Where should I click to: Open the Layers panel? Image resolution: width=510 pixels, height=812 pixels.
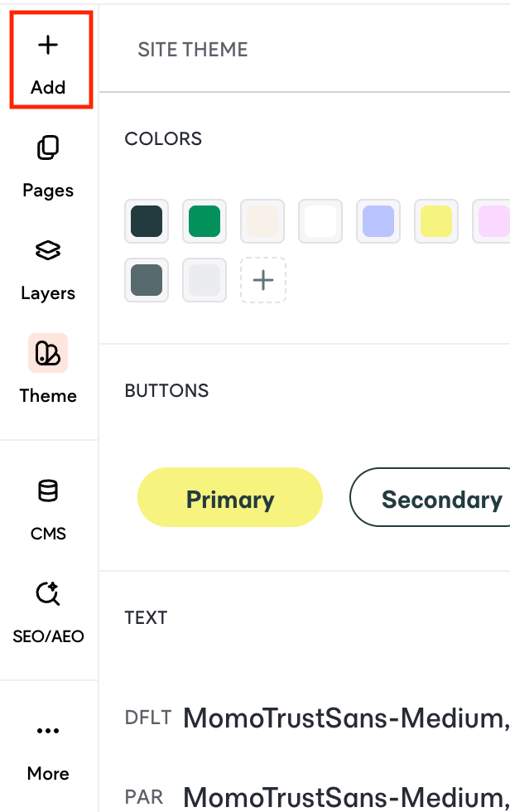pos(48,268)
